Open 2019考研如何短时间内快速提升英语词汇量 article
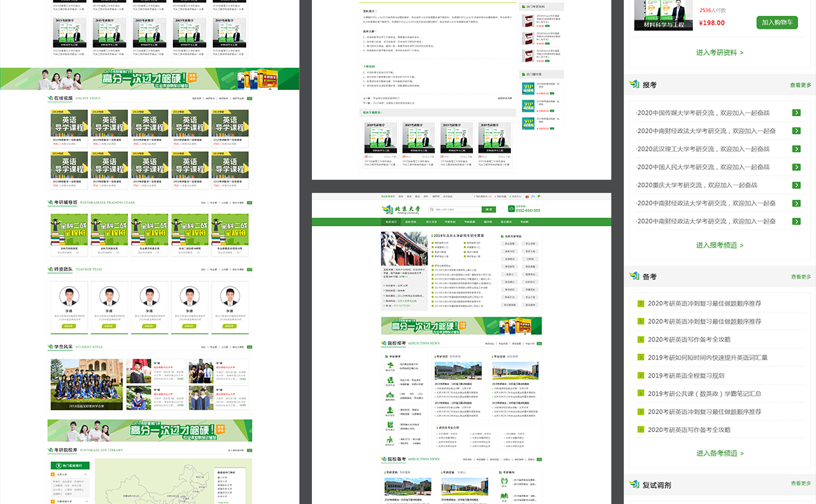Screen dimensions: 816x504 click(x=707, y=357)
